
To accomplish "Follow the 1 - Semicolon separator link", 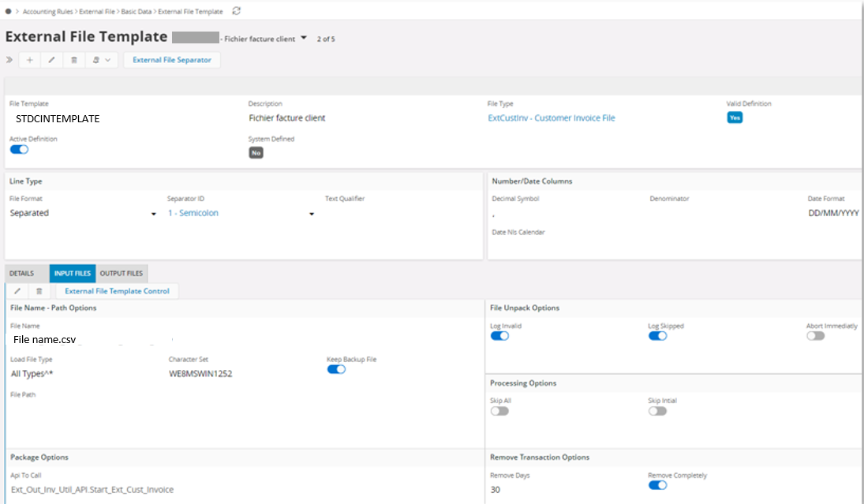I will [193, 213].
